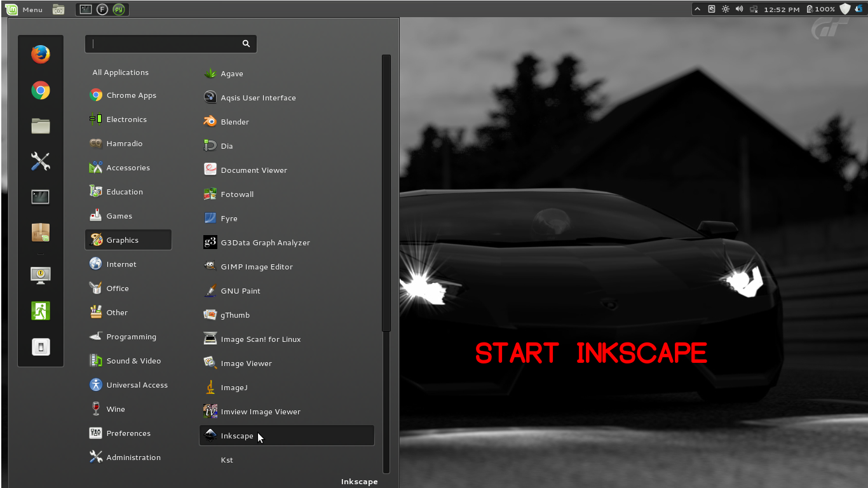
Task: Launch the terminal from the panel launcher
Action: (x=86, y=9)
